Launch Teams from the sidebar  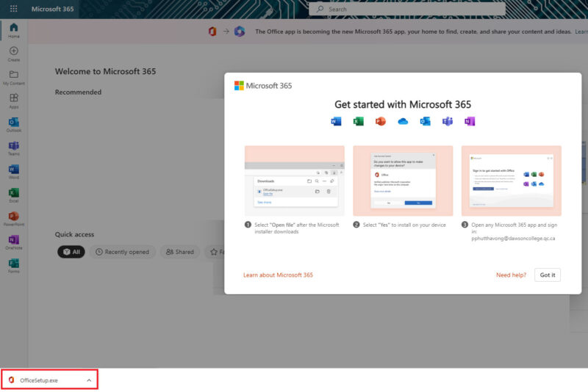pyautogui.click(x=13, y=148)
